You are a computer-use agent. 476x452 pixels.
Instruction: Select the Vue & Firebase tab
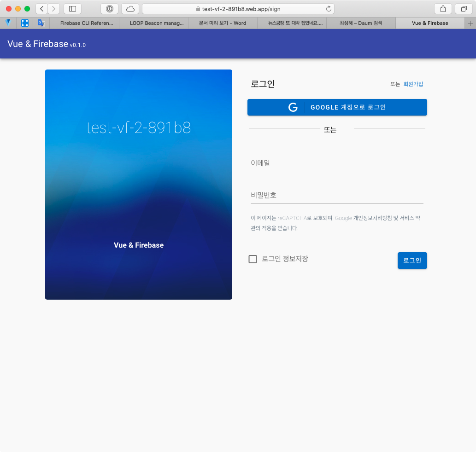coord(430,23)
